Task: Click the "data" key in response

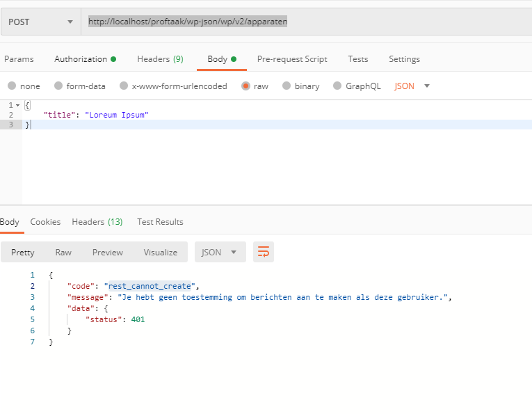Action: point(81,308)
